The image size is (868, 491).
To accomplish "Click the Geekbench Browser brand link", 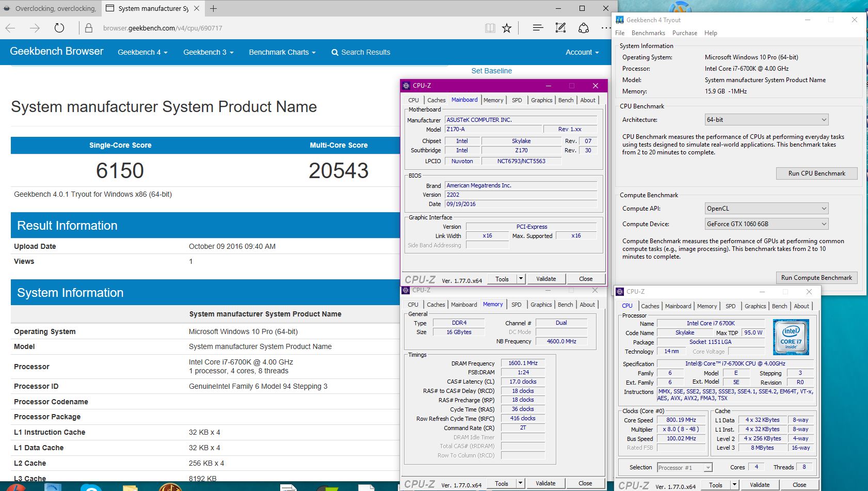I will tap(57, 51).
